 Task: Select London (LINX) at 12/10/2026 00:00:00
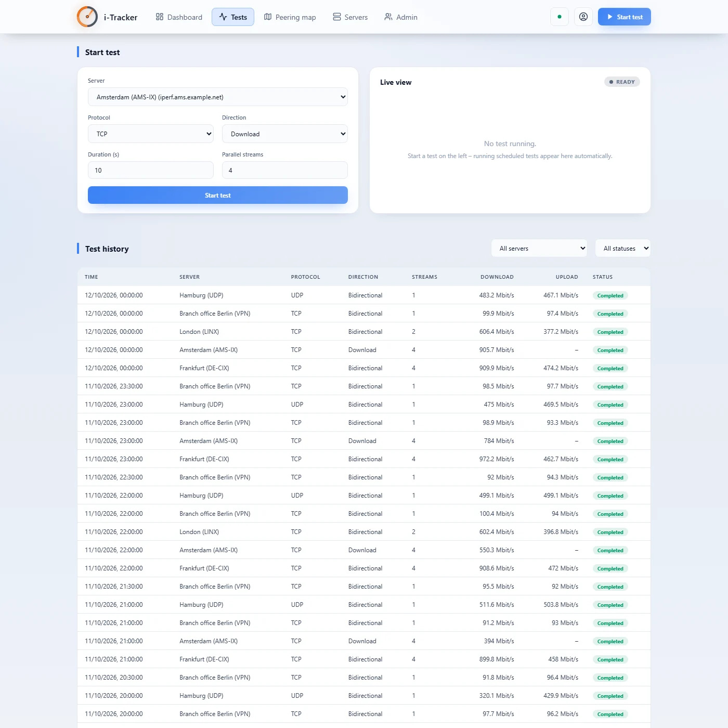[x=199, y=331]
